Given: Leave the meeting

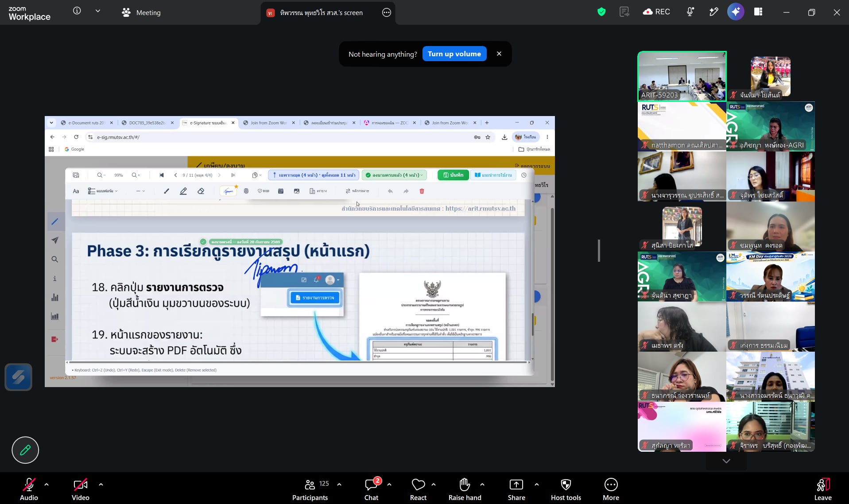Looking at the screenshot, I should coord(822,489).
